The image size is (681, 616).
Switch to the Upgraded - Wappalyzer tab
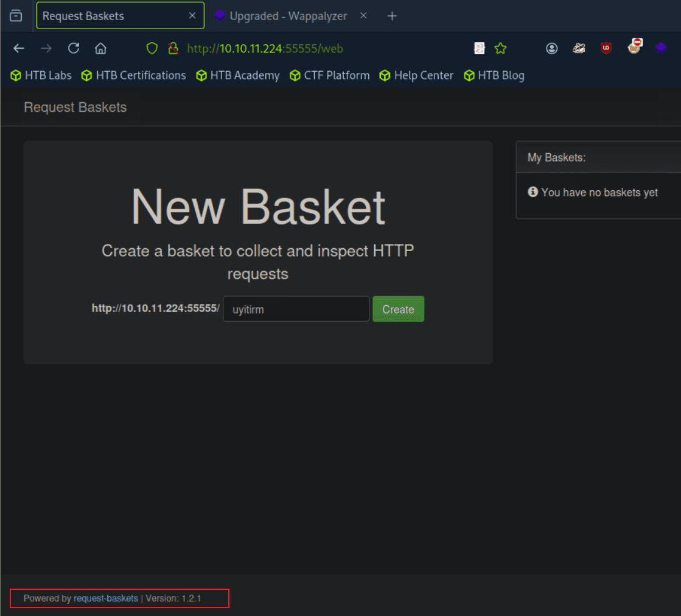click(x=287, y=16)
